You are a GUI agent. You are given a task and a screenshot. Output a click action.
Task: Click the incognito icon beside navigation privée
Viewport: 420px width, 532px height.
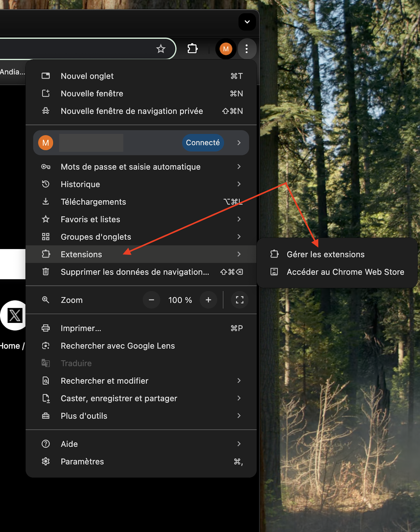tap(46, 111)
